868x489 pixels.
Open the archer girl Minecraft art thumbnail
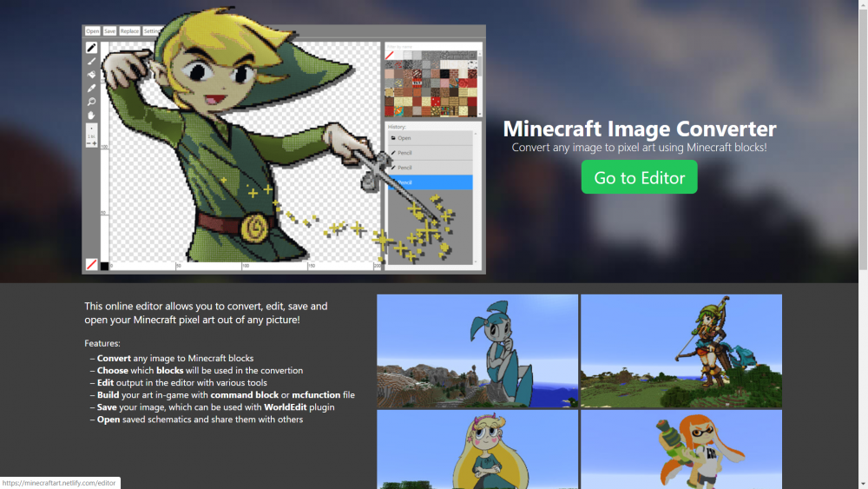[x=681, y=351]
